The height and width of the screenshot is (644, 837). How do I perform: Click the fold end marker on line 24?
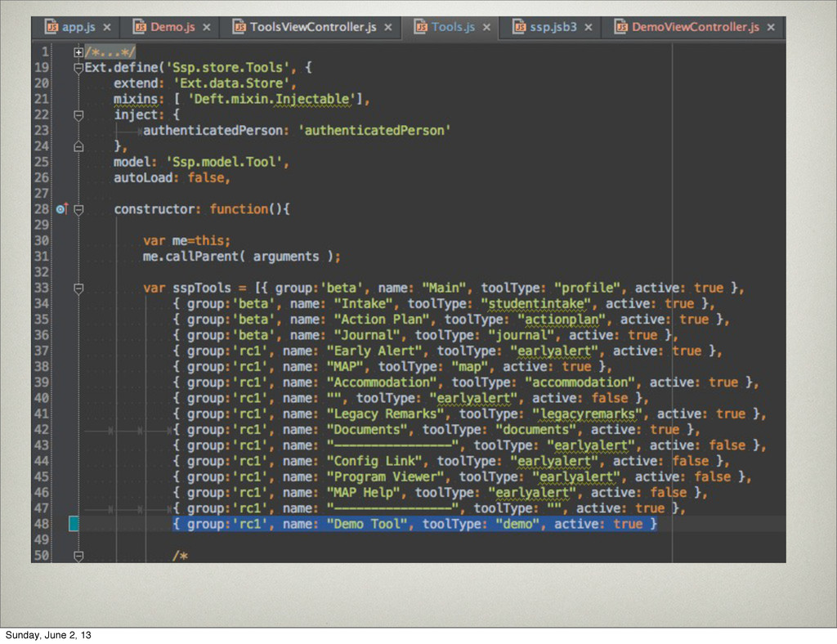tap(78, 146)
